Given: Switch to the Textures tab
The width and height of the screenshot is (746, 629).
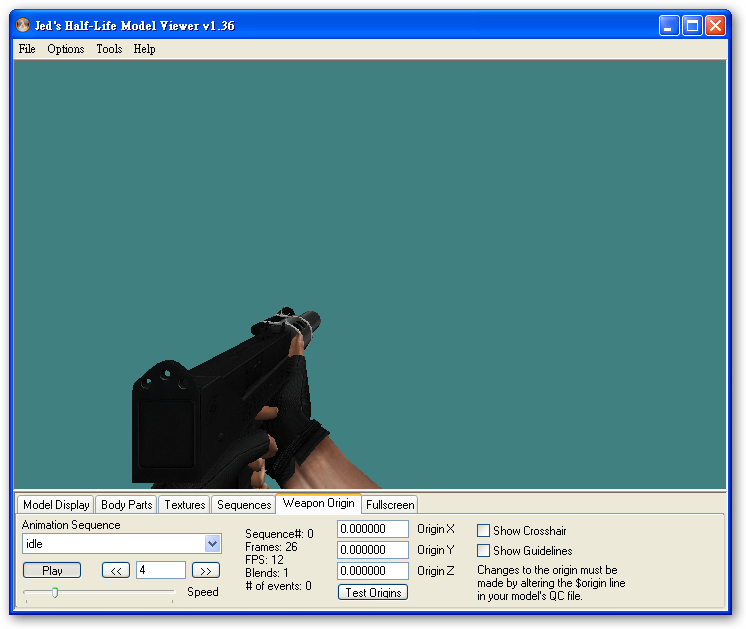Looking at the screenshot, I should click(185, 505).
